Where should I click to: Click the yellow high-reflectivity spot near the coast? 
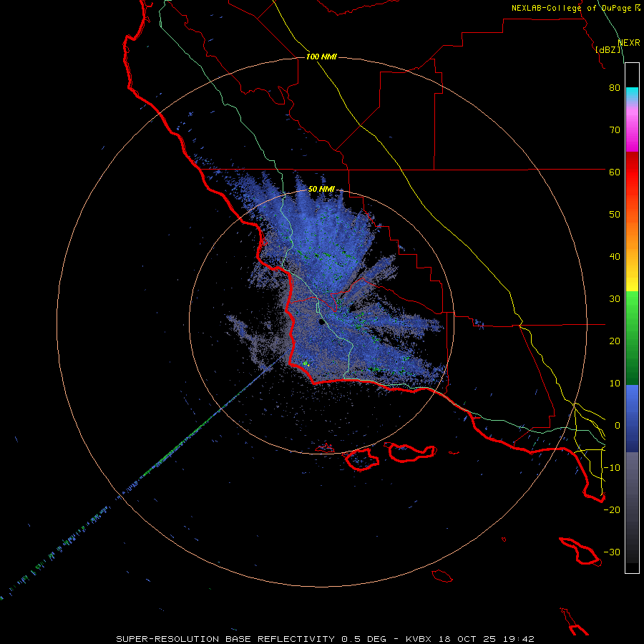click(x=305, y=363)
